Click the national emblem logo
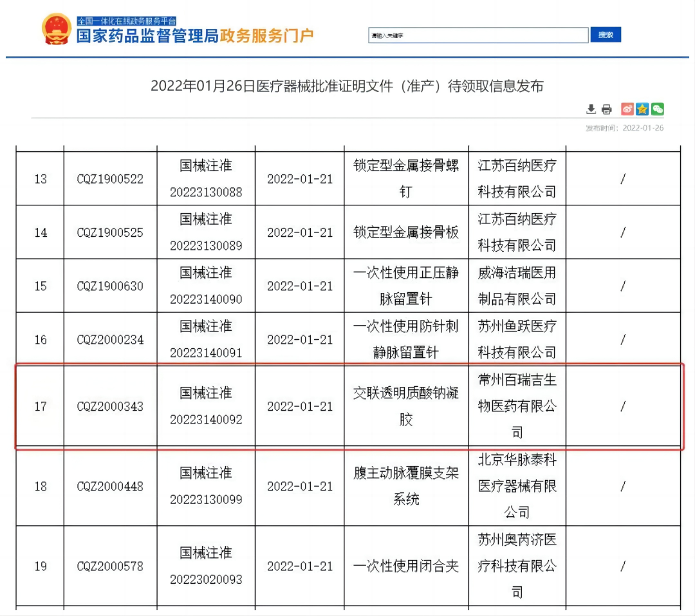Viewport: 695px width, 616px height. coord(57,29)
